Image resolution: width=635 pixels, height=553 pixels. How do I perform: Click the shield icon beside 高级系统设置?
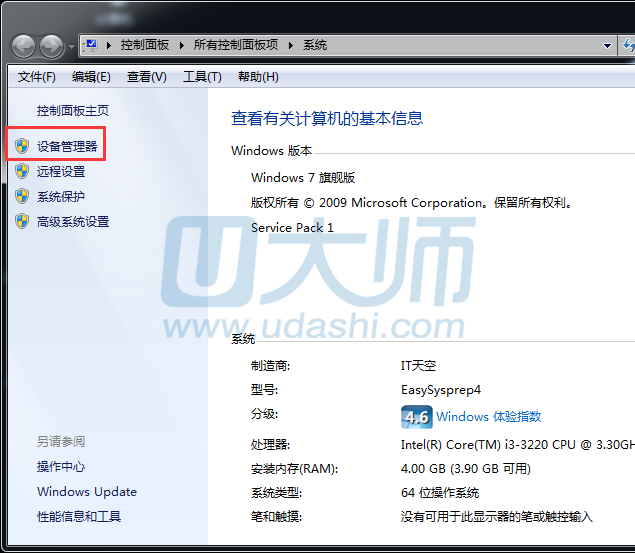(22, 221)
